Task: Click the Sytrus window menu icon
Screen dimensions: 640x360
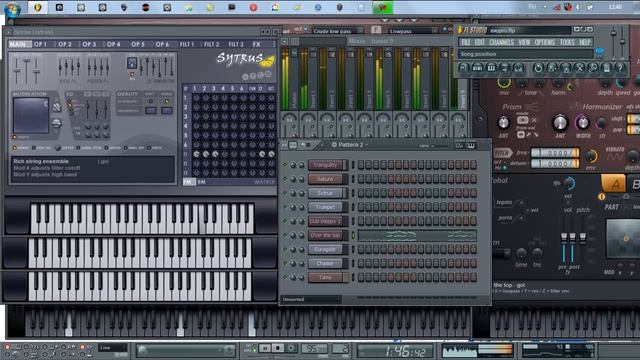Action: point(8,32)
